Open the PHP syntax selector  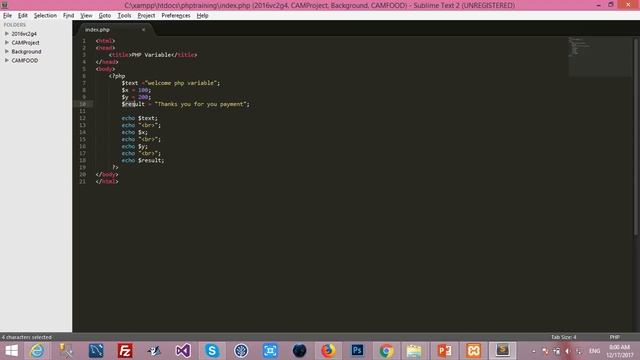click(614, 337)
